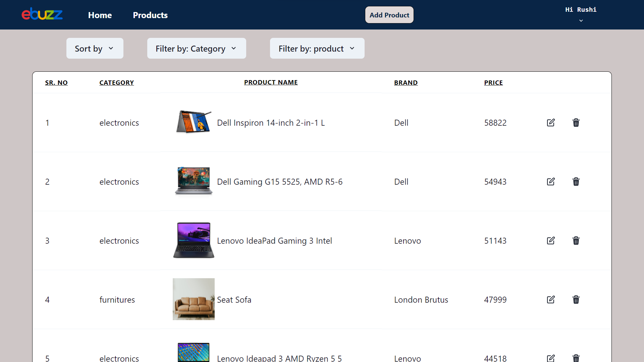Click the PRODUCT NAME column header
Image resolution: width=644 pixels, height=362 pixels.
pyautogui.click(x=271, y=82)
